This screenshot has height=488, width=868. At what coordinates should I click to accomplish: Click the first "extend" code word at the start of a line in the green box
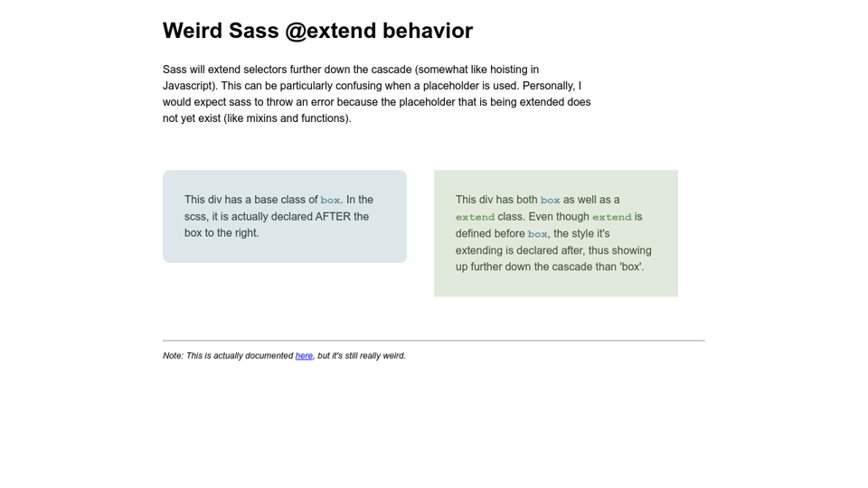[475, 218]
